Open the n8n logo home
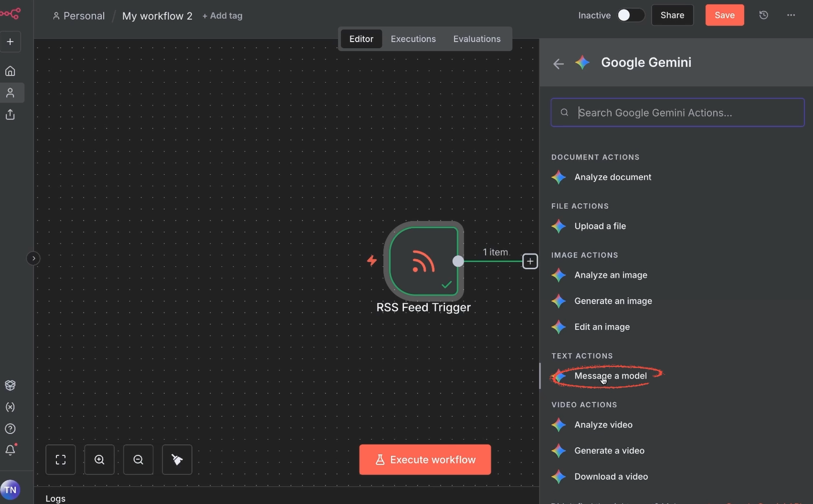 coord(10,14)
